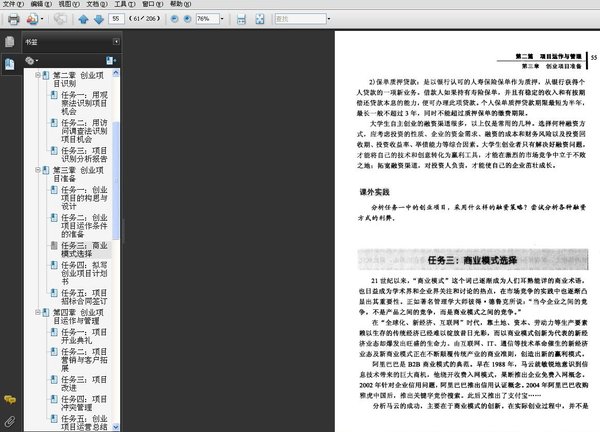Zoom in using the plus button
600x432 pixels.
188,19
